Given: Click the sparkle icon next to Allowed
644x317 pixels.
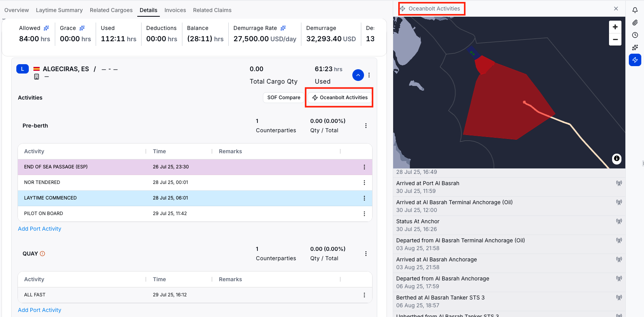Looking at the screenshot, I should coord(46,28).
